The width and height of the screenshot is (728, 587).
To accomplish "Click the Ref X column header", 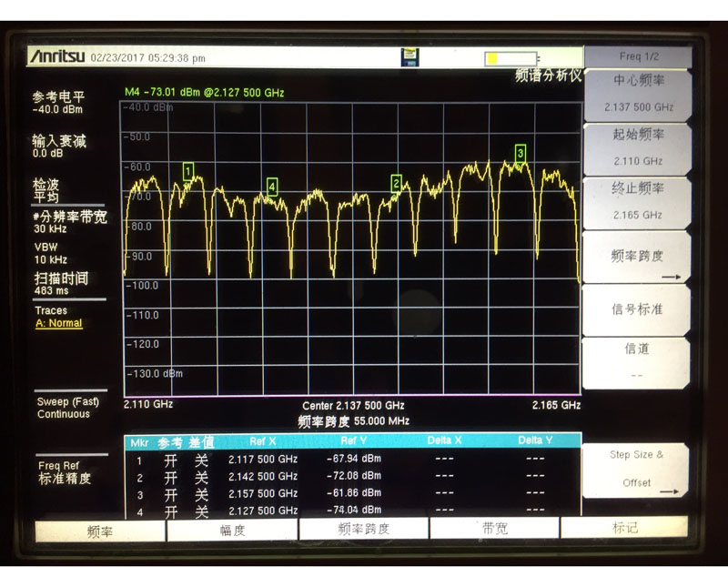I will pos(262,441).
